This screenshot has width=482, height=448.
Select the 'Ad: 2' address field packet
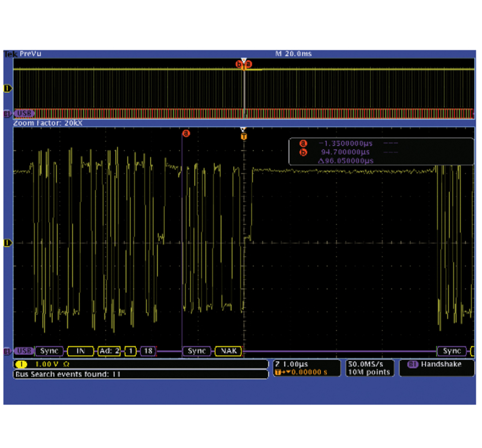(109, 351)
